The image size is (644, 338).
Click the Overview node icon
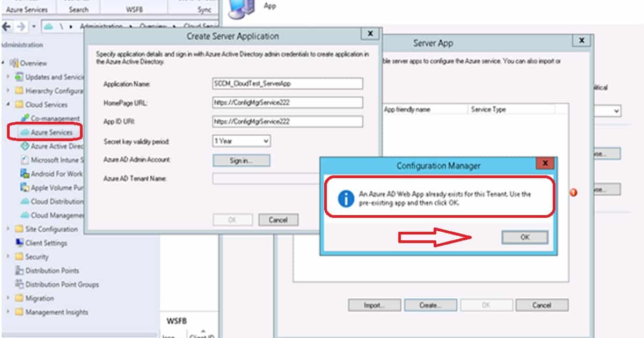[14, 63]
